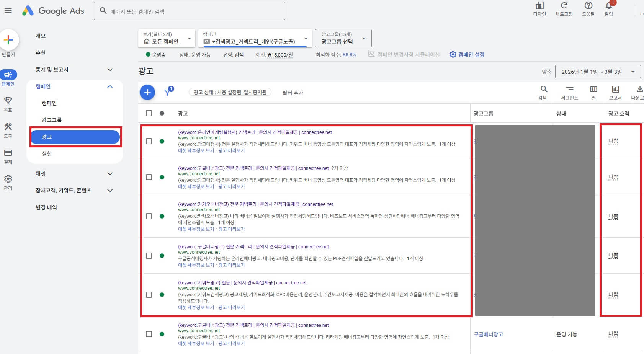Click the search field 페이지 또는 캠페인 검색

point(190,11)
